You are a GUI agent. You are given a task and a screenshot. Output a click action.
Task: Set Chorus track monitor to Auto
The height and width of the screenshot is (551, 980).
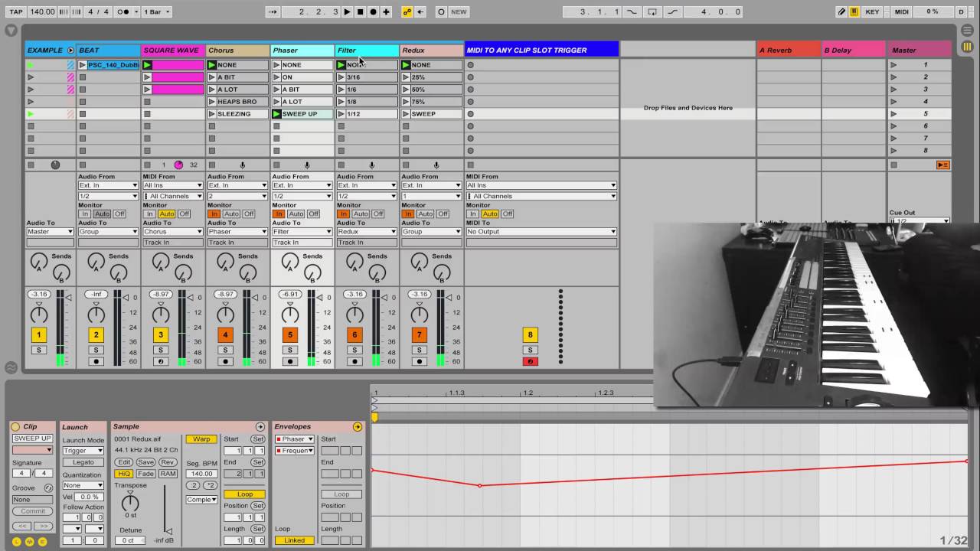231,214
